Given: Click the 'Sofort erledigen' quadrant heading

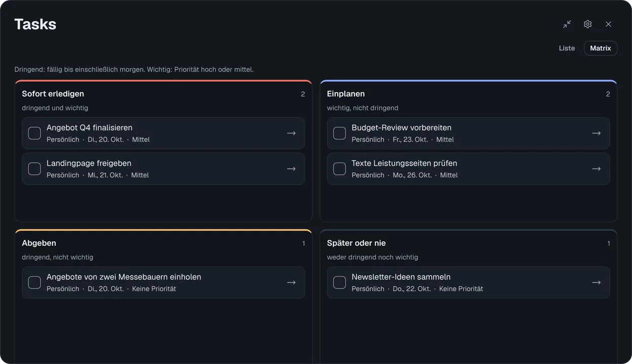Looking at the screenshot, I should [53, 94].
